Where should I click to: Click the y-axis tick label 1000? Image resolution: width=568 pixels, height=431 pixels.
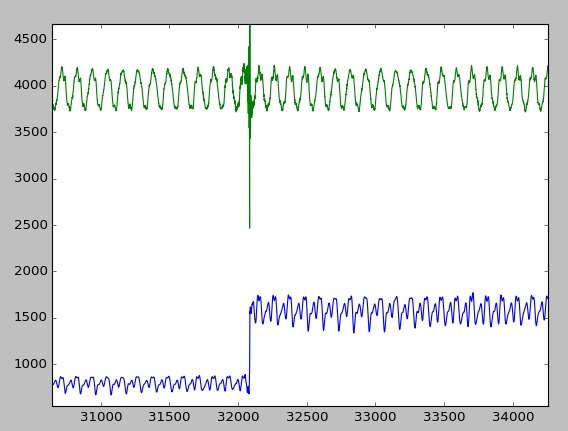(31, 364)
